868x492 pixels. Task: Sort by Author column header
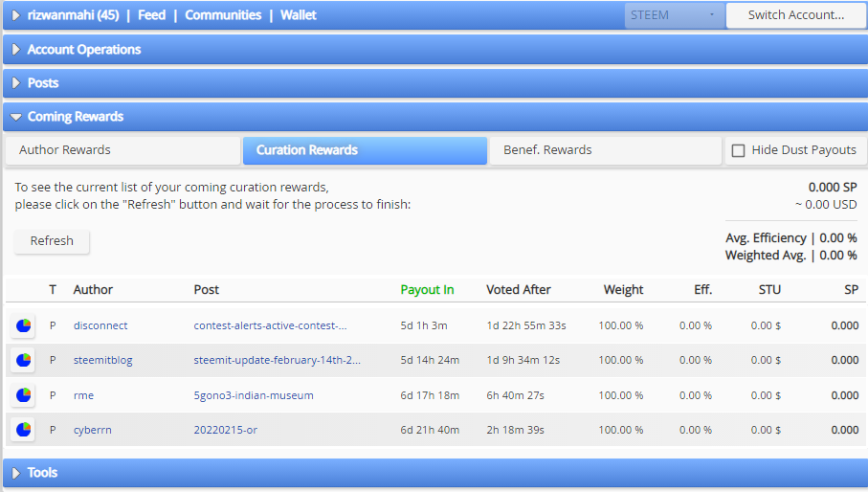[x=93, y=289]
